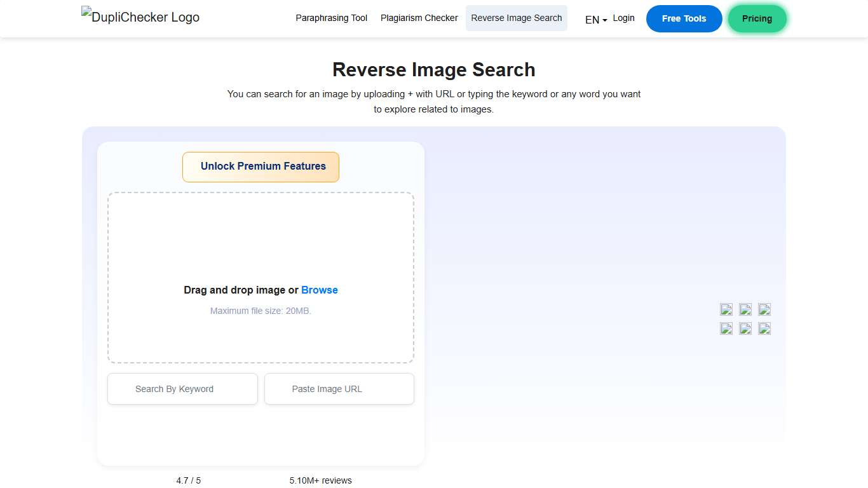This screenshot has height=488, width=868.
Task: Click the bottom-left search engine icon
Action: click(726, 329)
